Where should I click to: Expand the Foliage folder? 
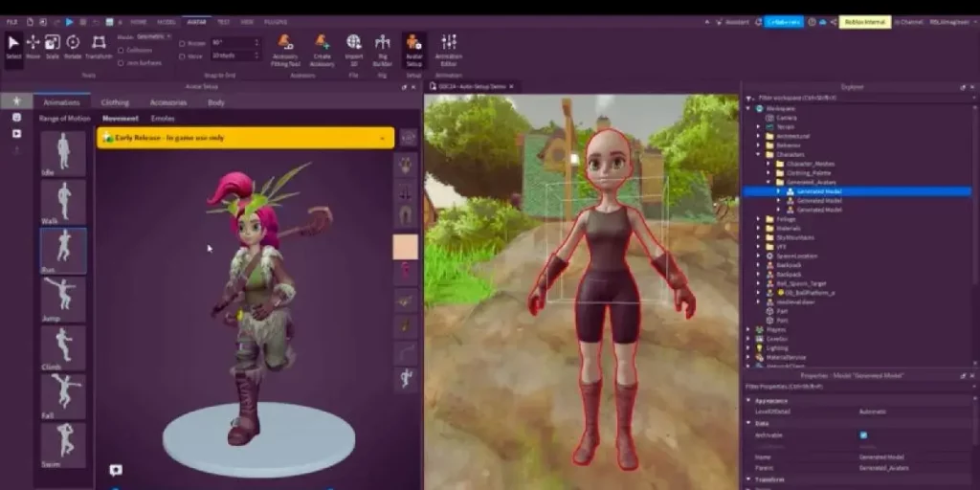click(x=759, y=219)
